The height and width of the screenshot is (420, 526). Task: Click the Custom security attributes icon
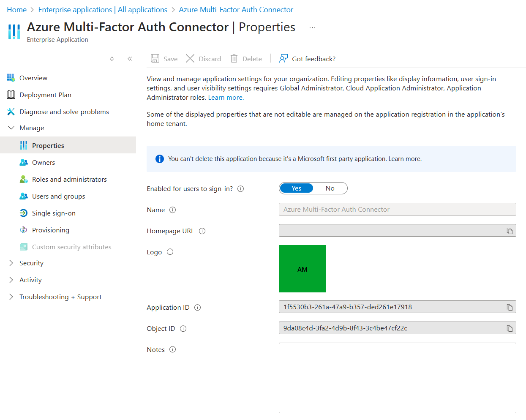(x=24, y=247)
